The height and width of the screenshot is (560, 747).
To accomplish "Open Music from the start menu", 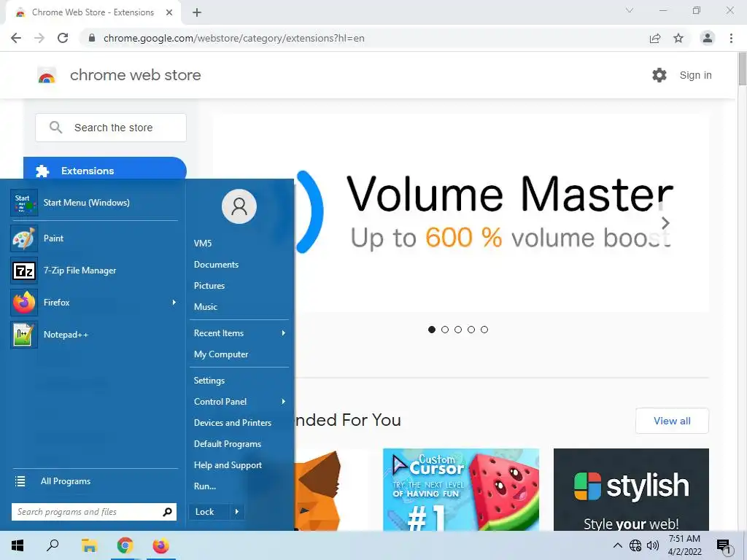I will click(205, 307).
